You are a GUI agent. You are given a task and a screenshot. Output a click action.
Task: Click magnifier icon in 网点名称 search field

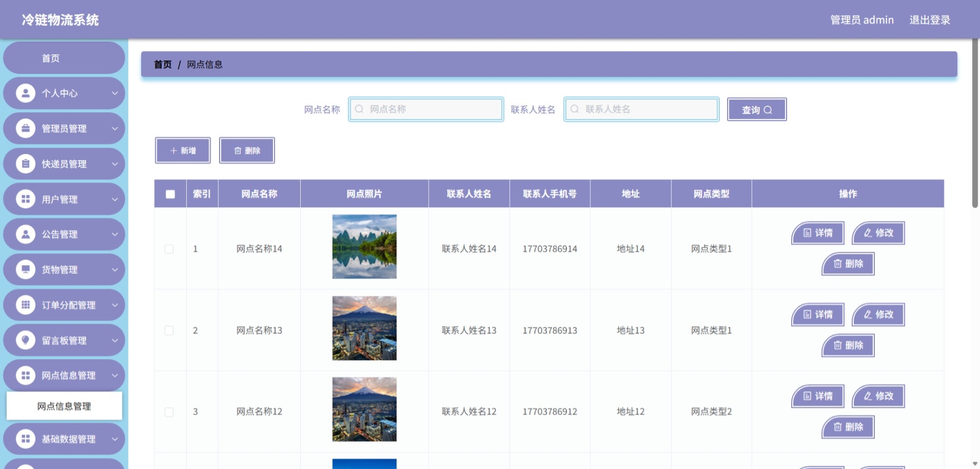point(359,109)
